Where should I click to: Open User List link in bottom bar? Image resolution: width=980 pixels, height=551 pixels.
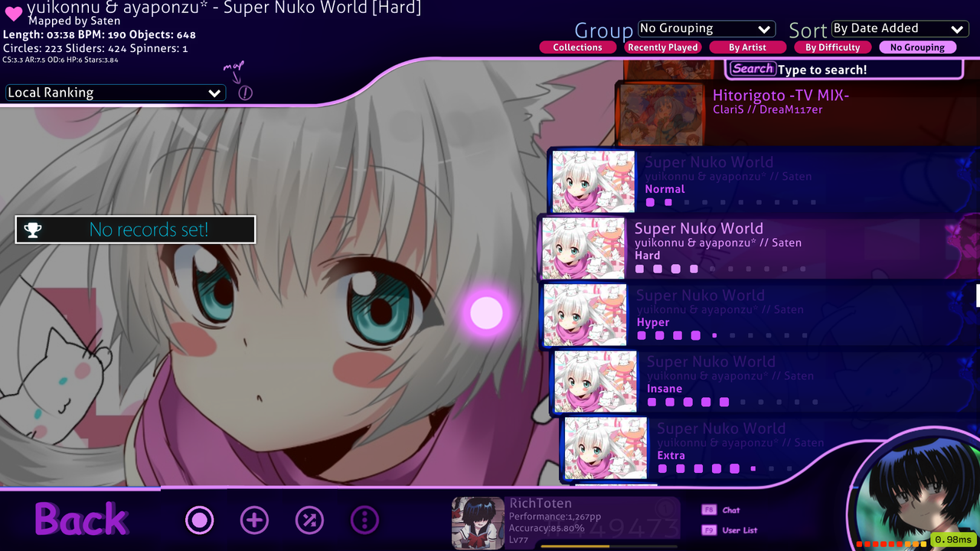click(x=740, y=530)
